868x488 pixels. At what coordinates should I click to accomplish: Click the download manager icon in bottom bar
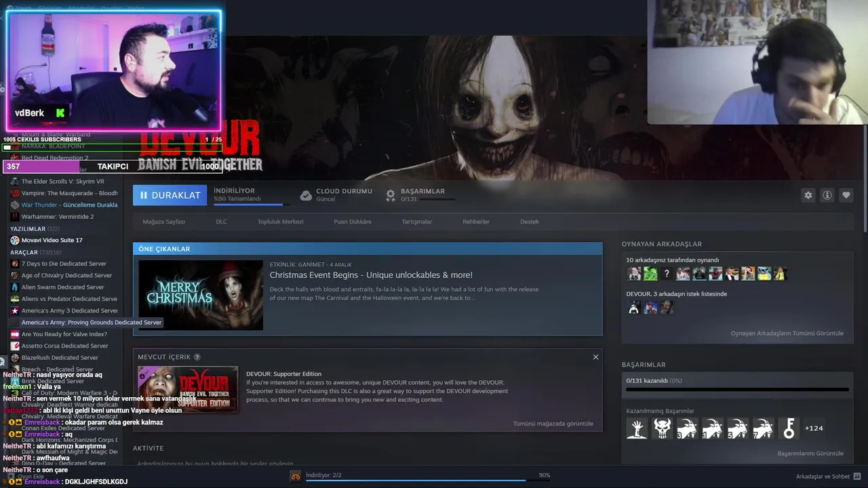coord(296,476)
